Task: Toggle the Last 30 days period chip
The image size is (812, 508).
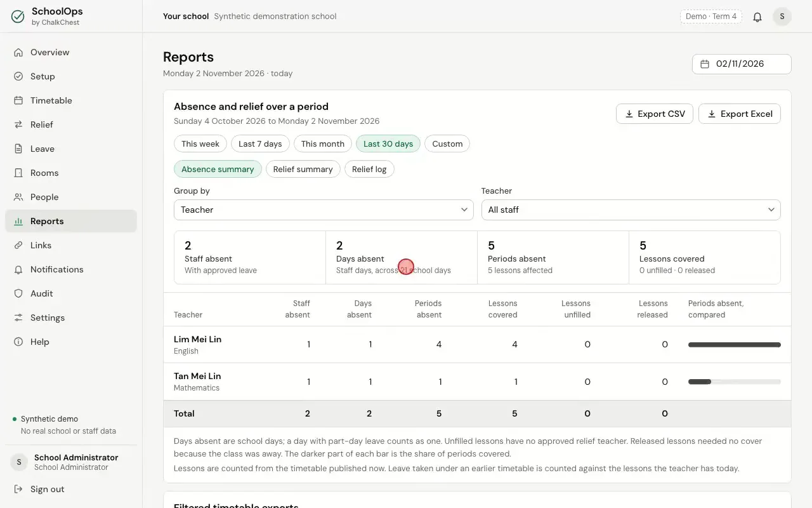Action: (x=388, y=144)
